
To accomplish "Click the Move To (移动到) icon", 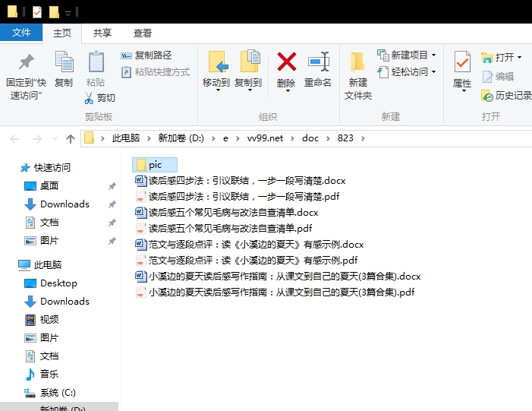I will [x=217, y=62].
